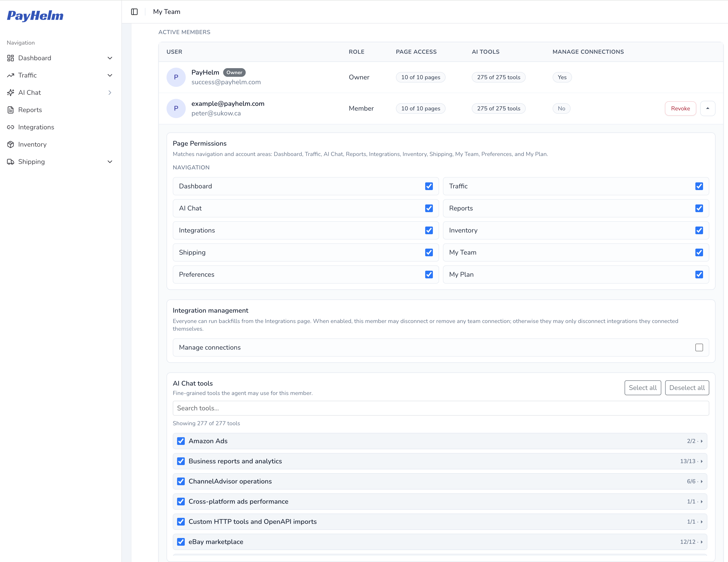
Task: Click the owner's 10 of 10 pages badge
Action: (420, 77)
